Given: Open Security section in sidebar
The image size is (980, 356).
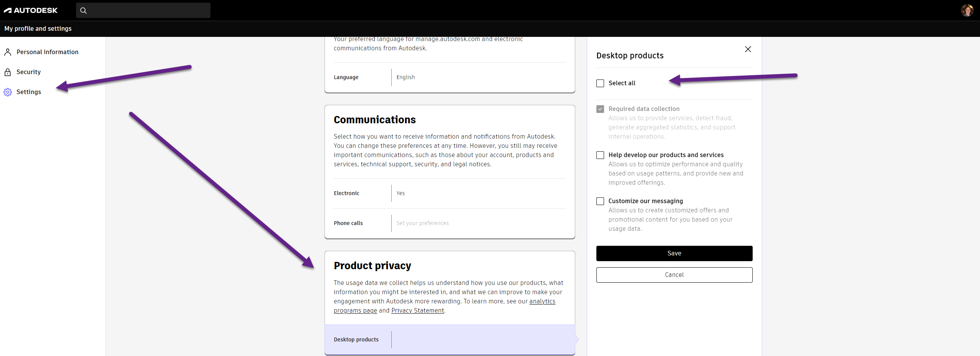Looking at the screenshot, I should point(28,72).
